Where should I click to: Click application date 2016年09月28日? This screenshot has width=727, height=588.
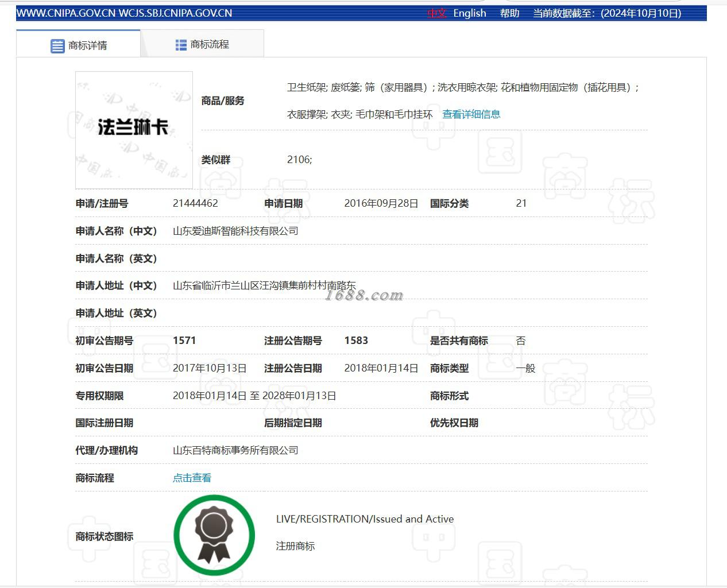tap(381, 203)
